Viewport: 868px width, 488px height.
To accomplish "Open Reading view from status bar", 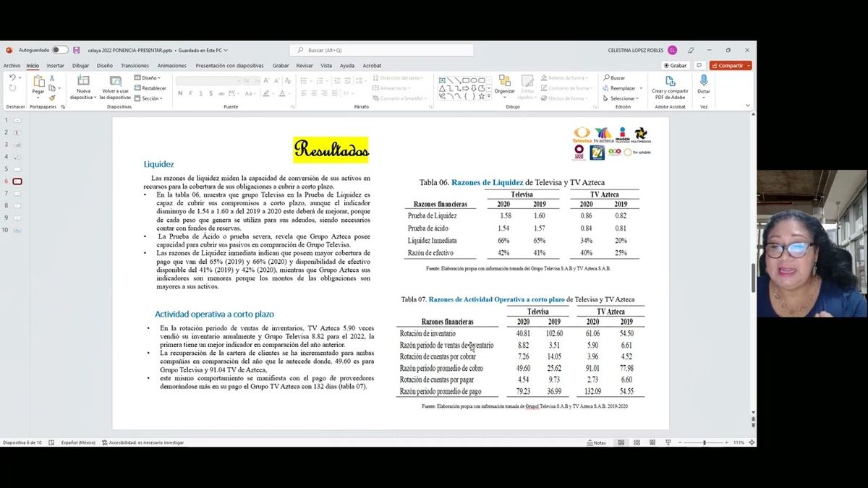I will click(652, 442).
